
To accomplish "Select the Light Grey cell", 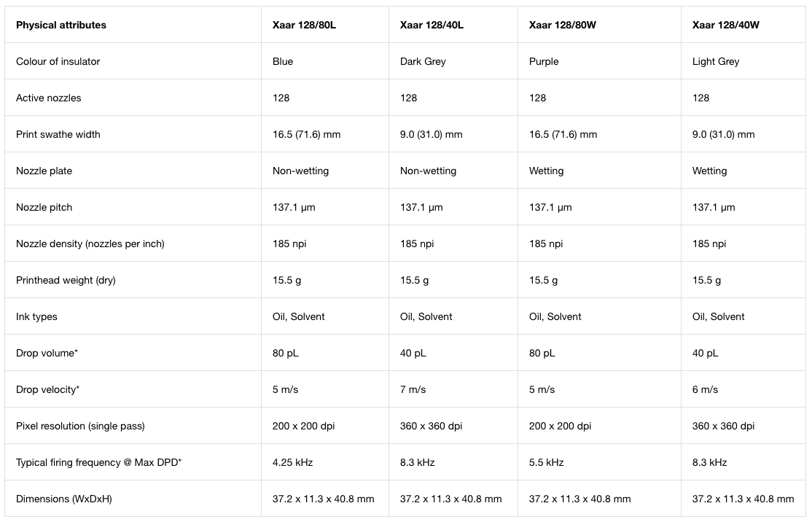I will [x=716, y=61].
